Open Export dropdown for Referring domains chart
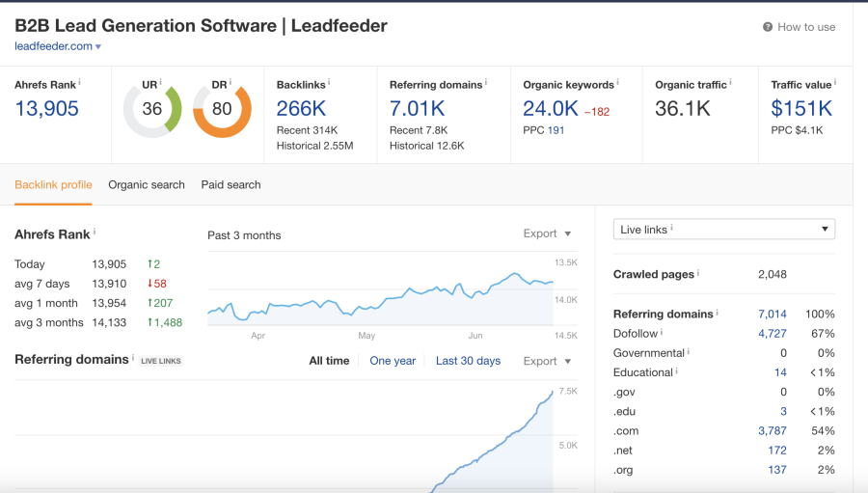Viewport: 868px width, 493px height. coord(547,361)
